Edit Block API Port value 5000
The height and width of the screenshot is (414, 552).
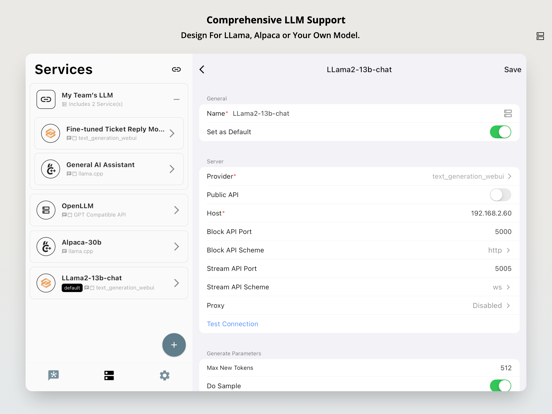[503, 232]
